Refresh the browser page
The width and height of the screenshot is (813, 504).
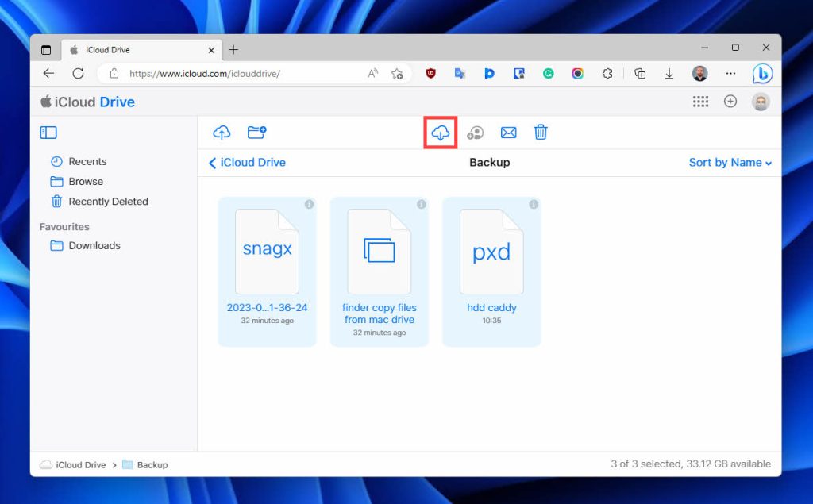click(79, 74)
